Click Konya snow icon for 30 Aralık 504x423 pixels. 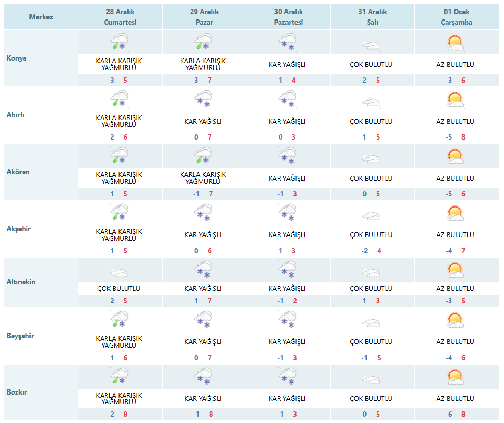click(288, 42)
